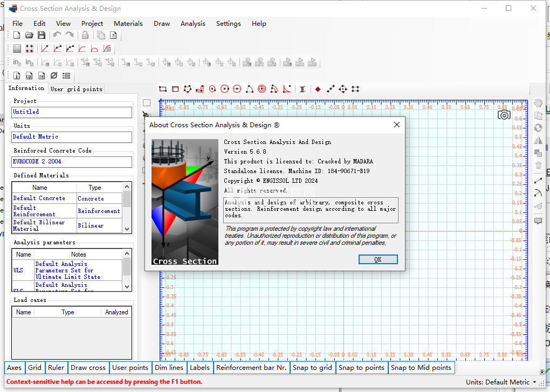
Task: Select the green arc drawing tool
Action: click(x=538, y=193)
